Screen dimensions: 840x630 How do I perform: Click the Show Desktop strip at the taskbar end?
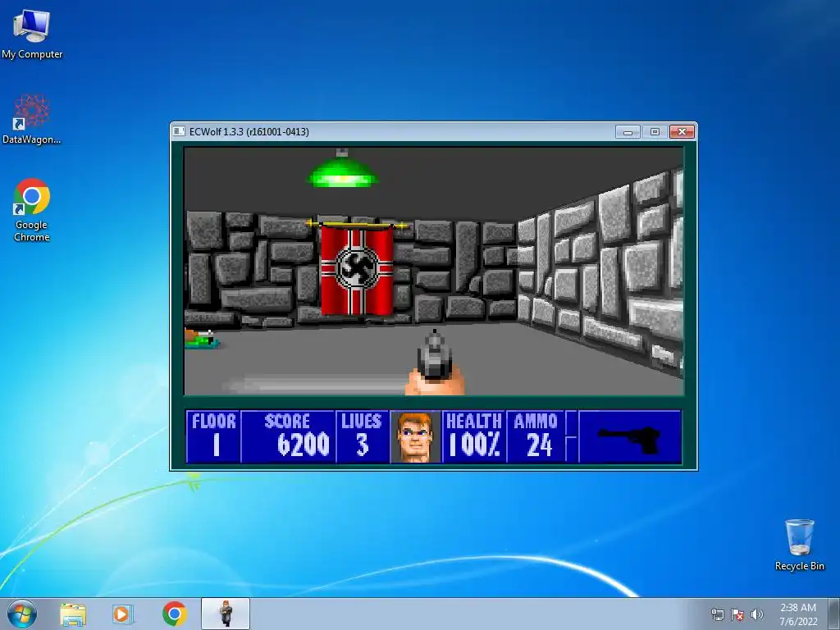pos(834,614)
